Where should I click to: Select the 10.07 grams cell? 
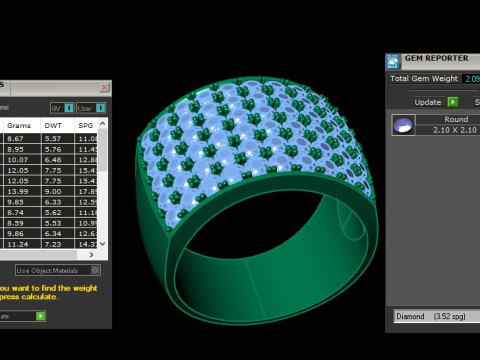pos(22,160)
